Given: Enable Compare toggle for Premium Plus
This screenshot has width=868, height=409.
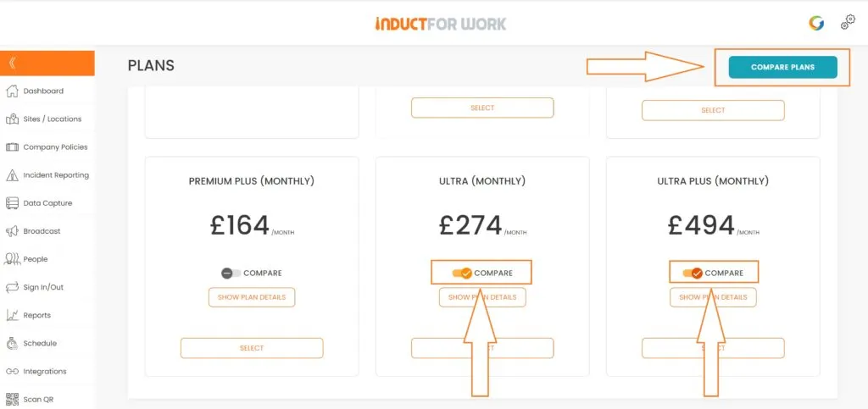Looking at the screenshot, I should click(x=231, y=273).
